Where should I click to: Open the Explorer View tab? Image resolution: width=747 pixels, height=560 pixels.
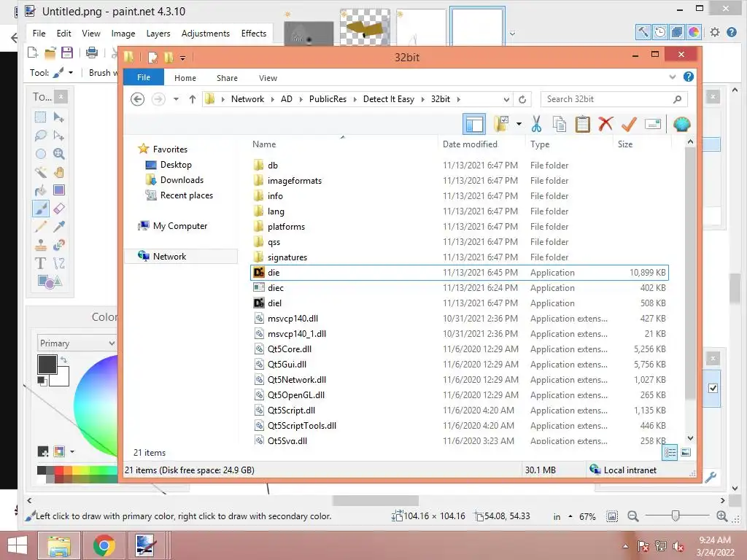point(268,77)
